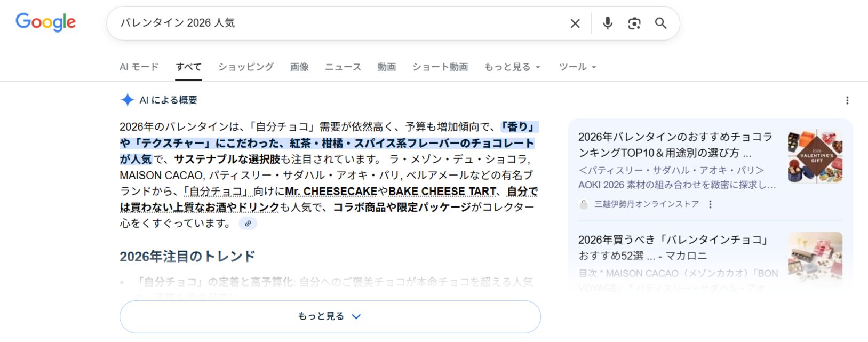Click the 三越伊勢丹オンラインストア source name
This screenshot has width=868, height=342.
(x=647, y=204)
